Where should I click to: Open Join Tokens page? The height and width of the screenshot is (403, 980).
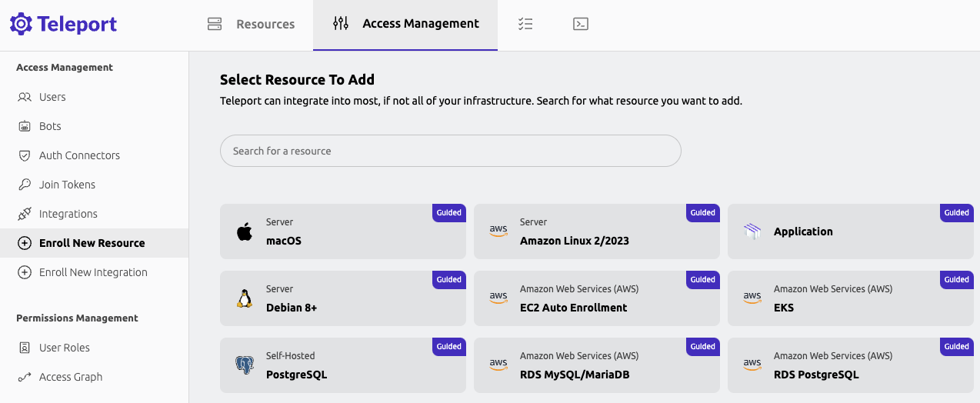tap(94, 185)
